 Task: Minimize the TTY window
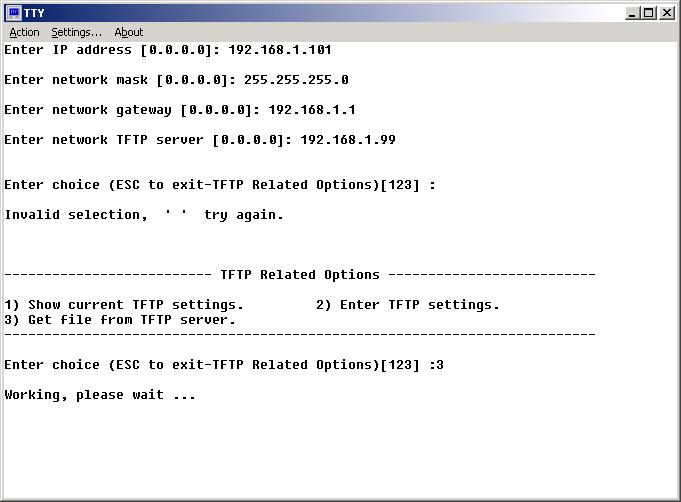click(x=634, y=13)
